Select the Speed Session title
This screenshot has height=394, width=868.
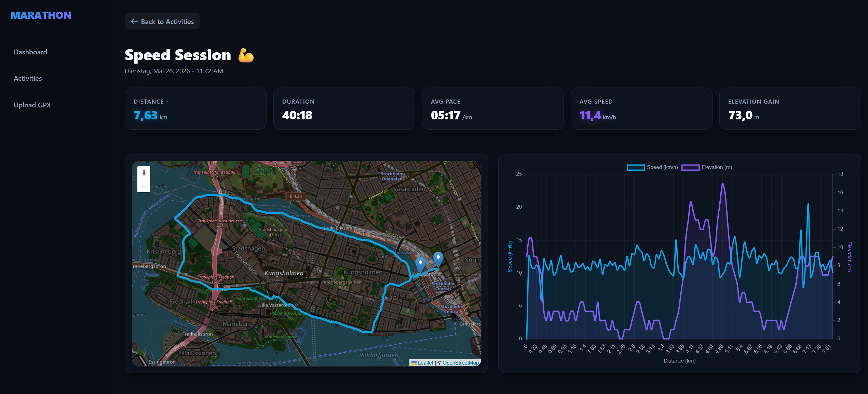coord(178,55)
